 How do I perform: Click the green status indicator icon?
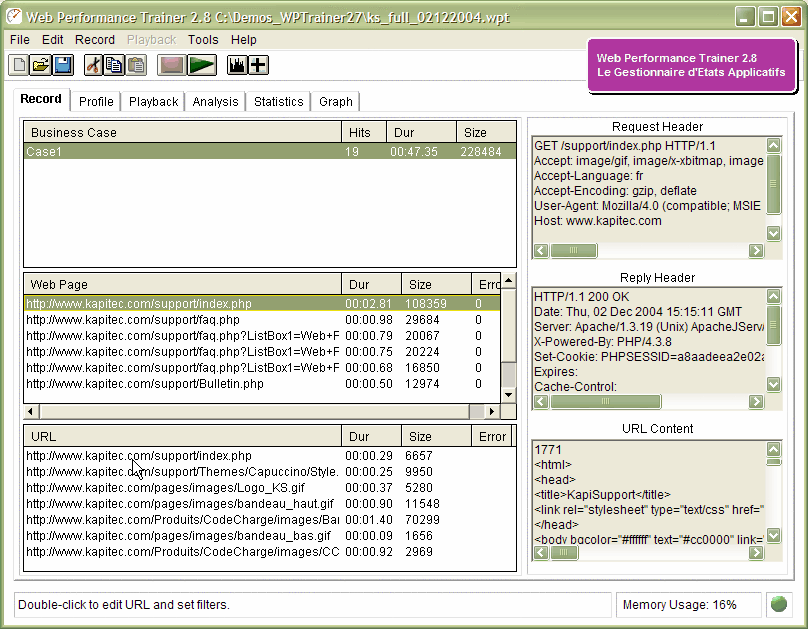coord(778,604)
